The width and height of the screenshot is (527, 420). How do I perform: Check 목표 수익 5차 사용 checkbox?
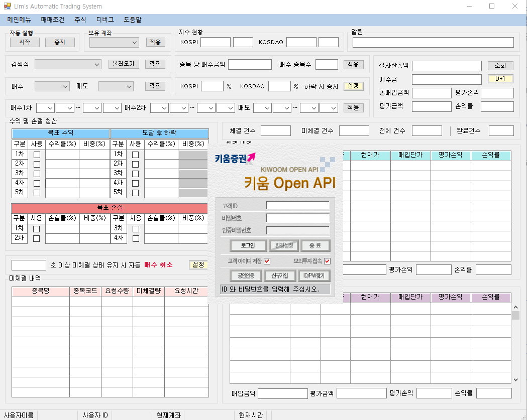(37, 193)
